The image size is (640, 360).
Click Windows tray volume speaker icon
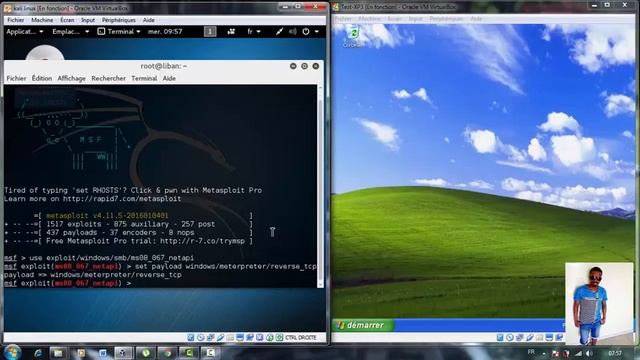[589, 353]
